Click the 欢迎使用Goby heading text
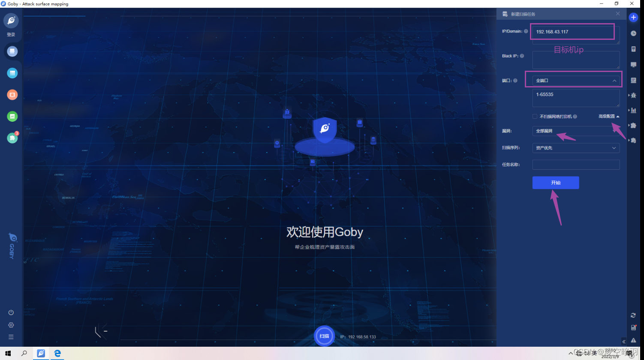 tap(325, 232)
